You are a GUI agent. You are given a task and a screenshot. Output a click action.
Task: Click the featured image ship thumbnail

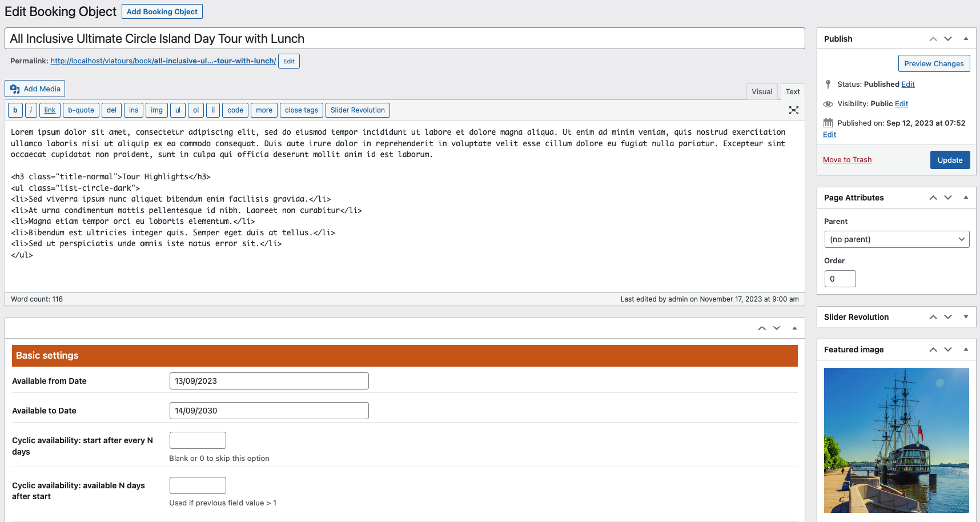[896, 440]
